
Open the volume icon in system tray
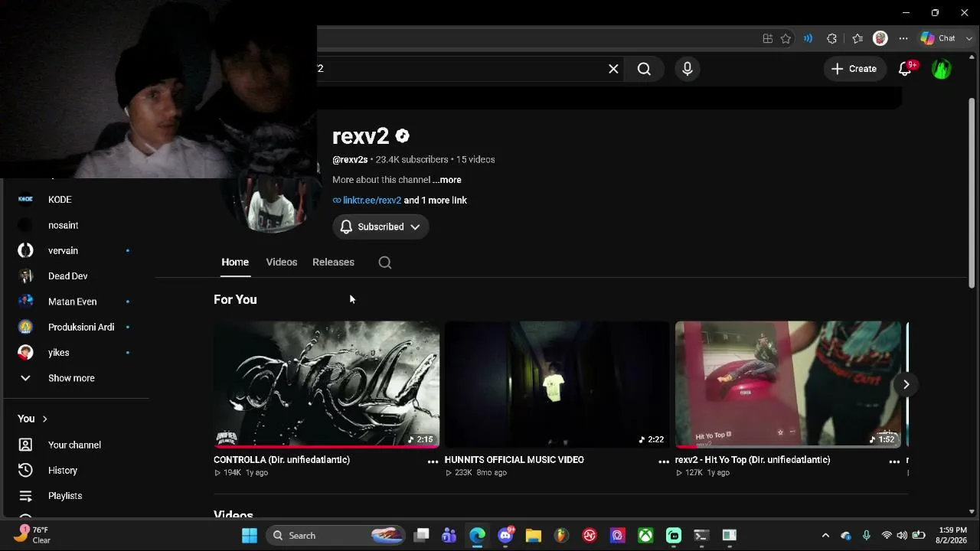[903, 536]
